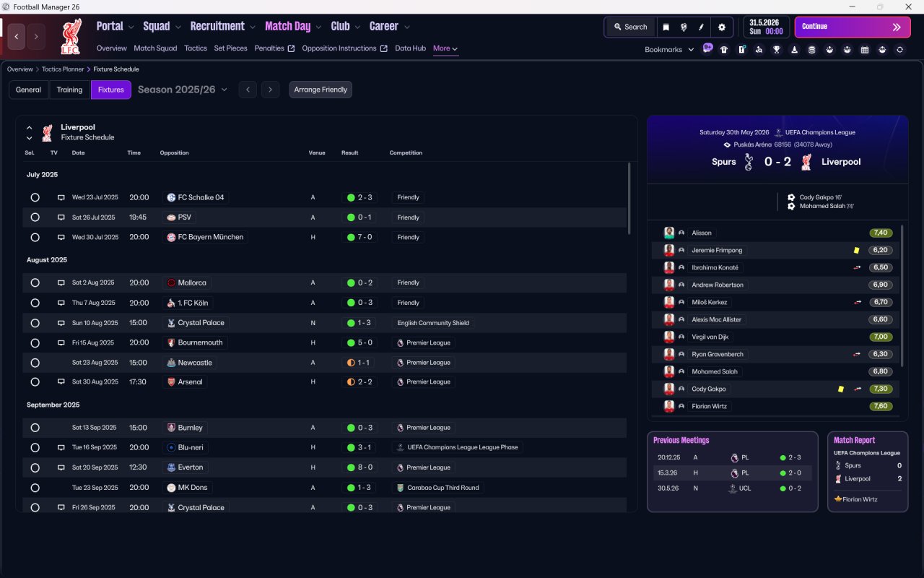Open the pencil edit icon in top bar
The image size is (924, 578).
(701, 27)
